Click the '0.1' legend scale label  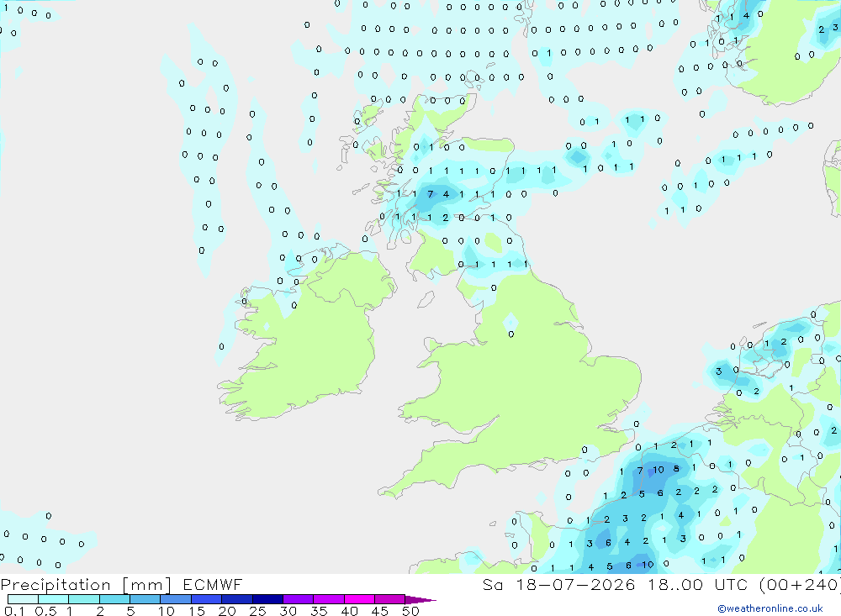point(14,611)
